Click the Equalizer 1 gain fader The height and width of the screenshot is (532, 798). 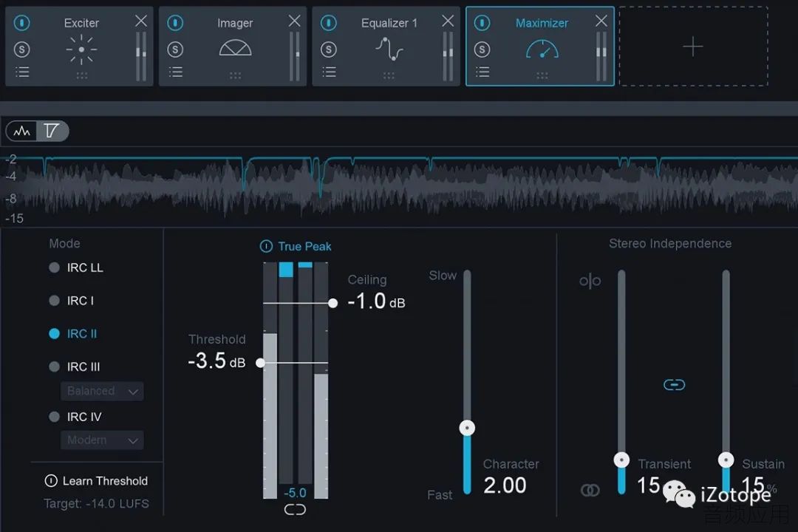[x=448, y=56]
